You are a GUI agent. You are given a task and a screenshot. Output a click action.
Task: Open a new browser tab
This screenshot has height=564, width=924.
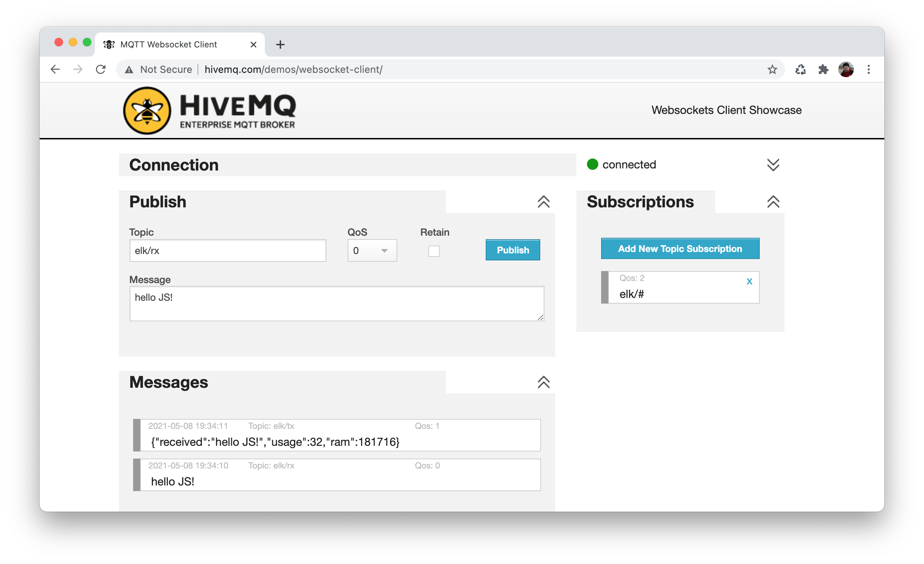pyautogui.click(x=280, y=45)
